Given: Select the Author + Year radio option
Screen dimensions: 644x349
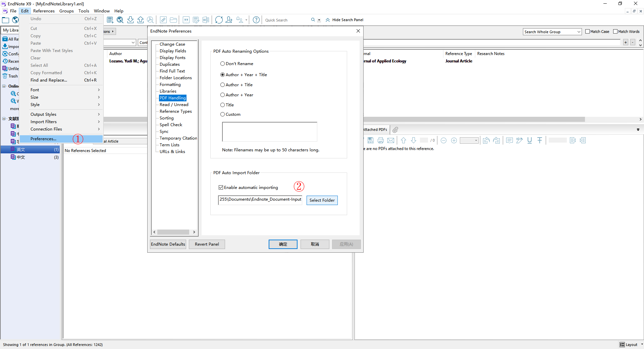Looking at the screenshot, I should (x=222, y=95).
